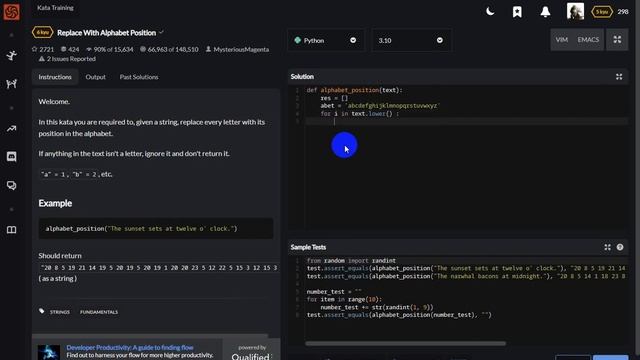The height and width of the screenshot is (360, 640).
Task: Open notifications bell icon
Action: point(545,11)
